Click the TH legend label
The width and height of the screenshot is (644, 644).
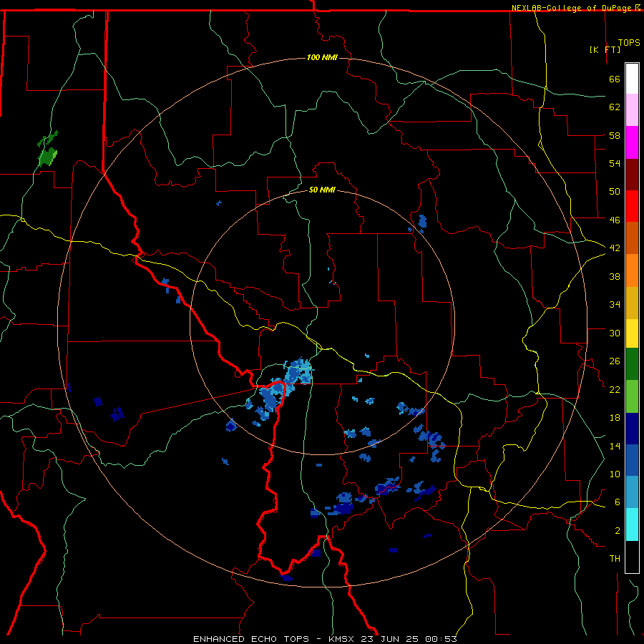[615, 559]
